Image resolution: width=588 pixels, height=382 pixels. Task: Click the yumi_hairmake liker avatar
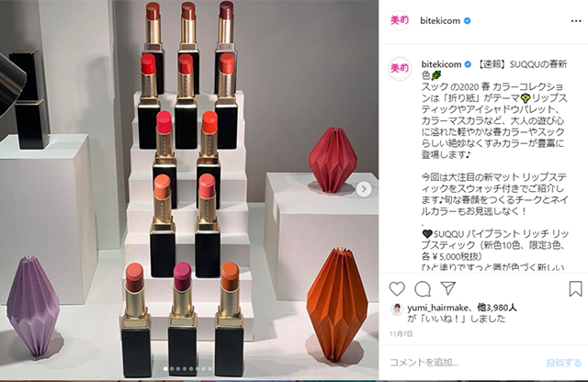397,309
